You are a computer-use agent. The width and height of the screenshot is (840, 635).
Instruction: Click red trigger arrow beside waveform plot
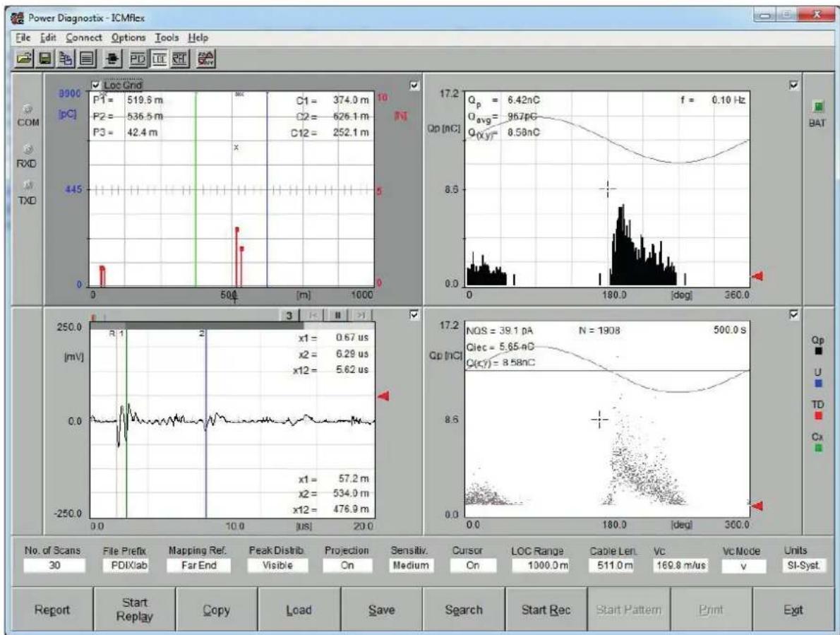coord(383,396)
